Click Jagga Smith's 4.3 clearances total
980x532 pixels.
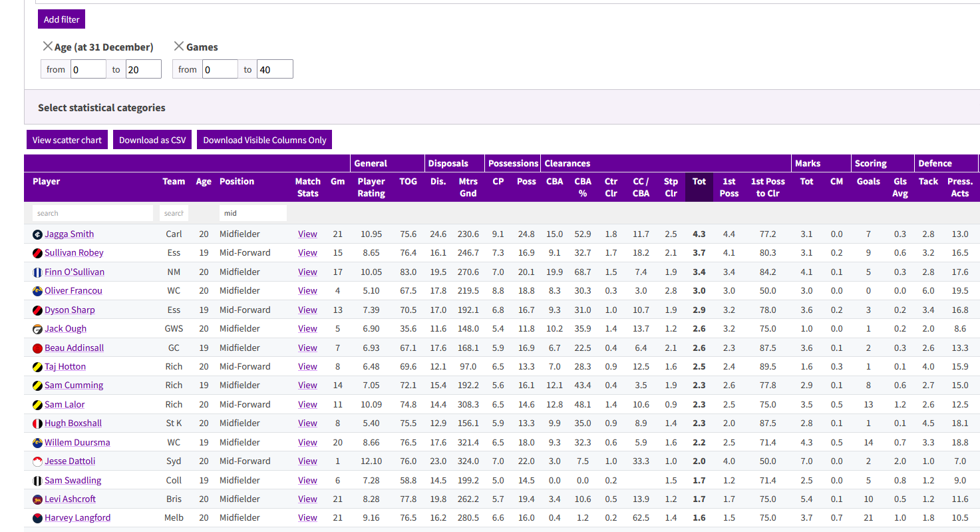point(699,234)
